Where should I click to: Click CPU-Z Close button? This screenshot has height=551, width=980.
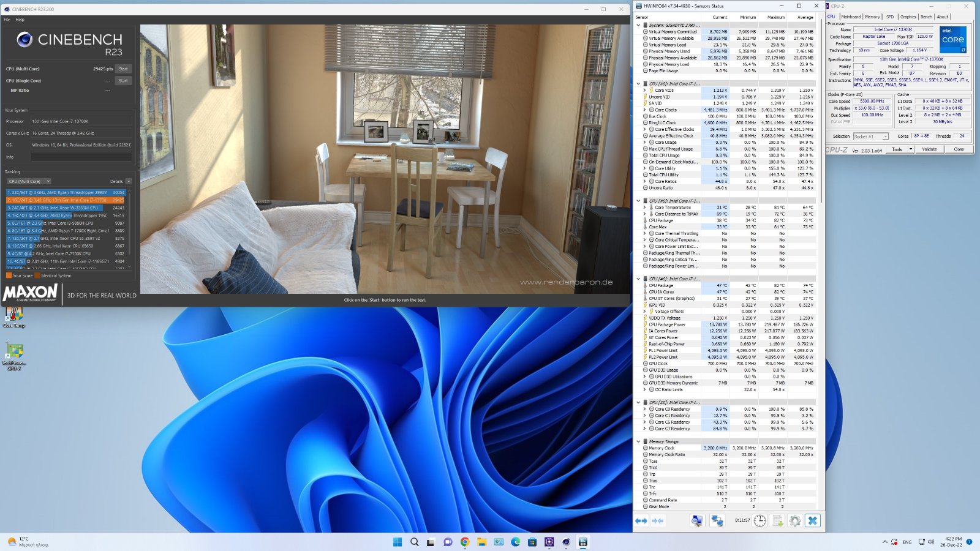point(959,149)
